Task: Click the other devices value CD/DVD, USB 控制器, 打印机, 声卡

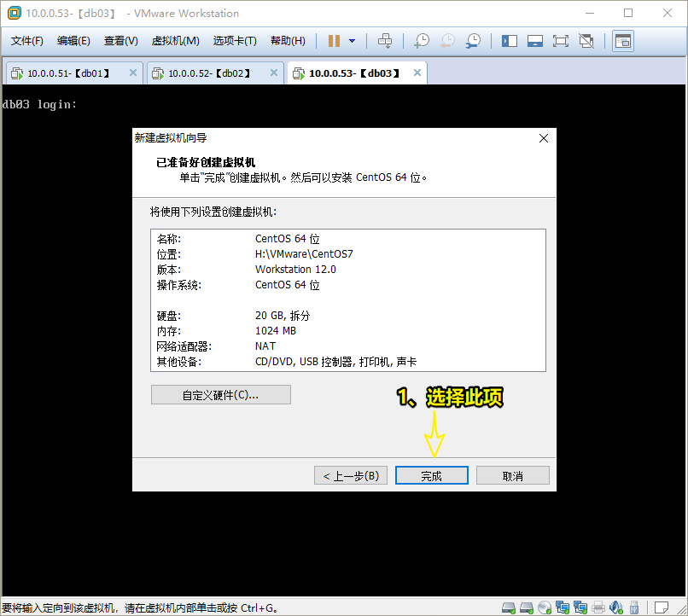Action: (x=335, y=362)
